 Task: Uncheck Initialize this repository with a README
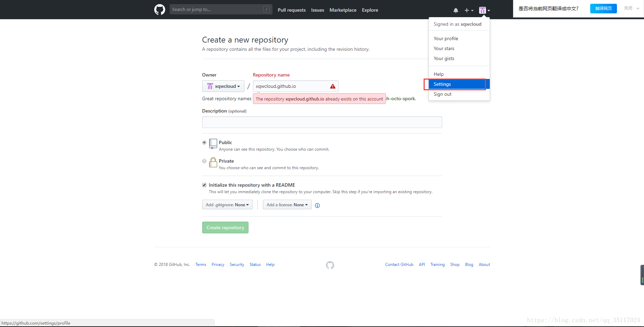(x=204, y=185)
